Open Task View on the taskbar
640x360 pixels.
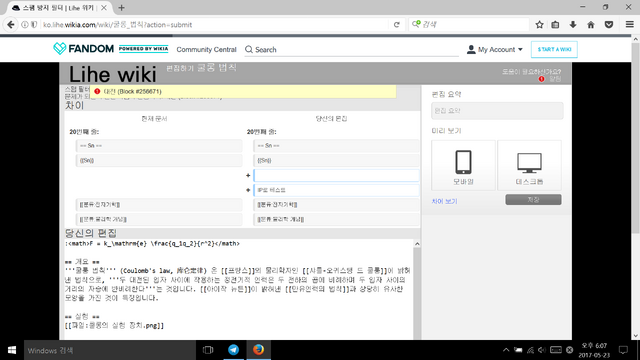(208, 350)
